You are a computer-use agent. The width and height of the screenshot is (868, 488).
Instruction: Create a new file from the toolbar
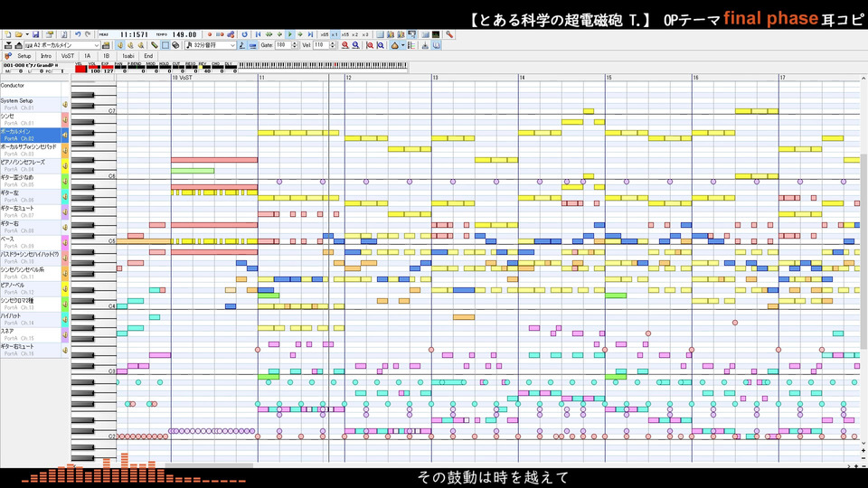[8, 34]
